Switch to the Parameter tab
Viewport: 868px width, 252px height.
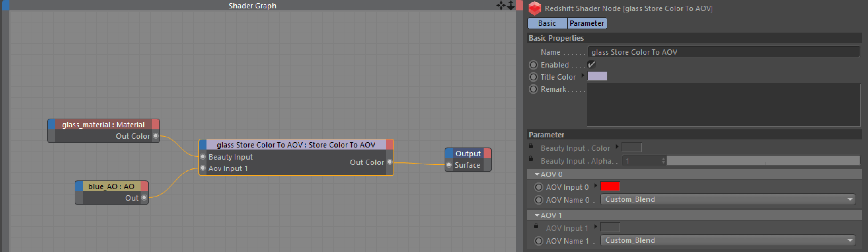click(x=587, y=23)
